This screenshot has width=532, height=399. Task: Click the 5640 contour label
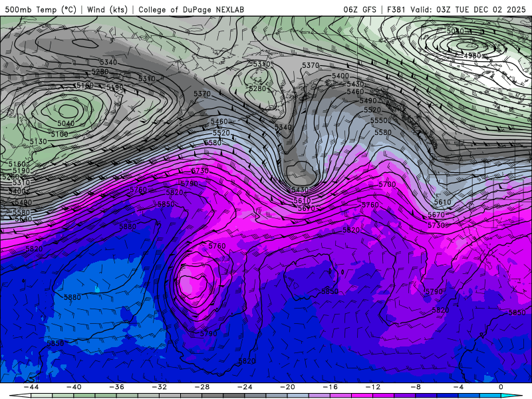click(x=23, y=219)
